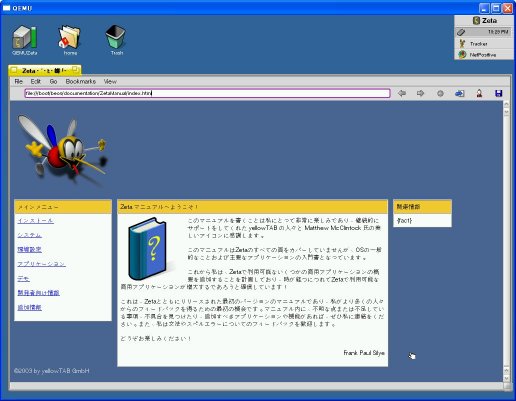Click the browser Forward arrow
The width and height of the screenshot is (516, 401).
pos(420,93)
